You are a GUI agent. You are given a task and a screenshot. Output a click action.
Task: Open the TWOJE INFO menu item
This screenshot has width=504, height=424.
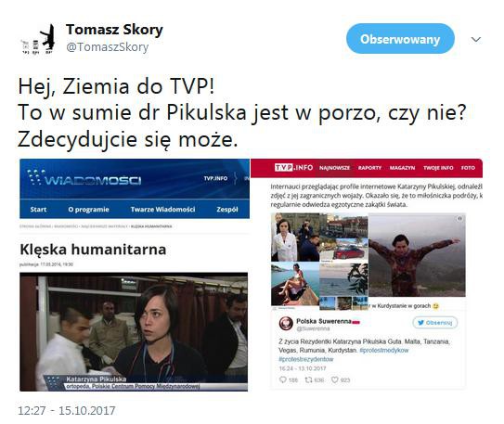click(x=438, y=168)
